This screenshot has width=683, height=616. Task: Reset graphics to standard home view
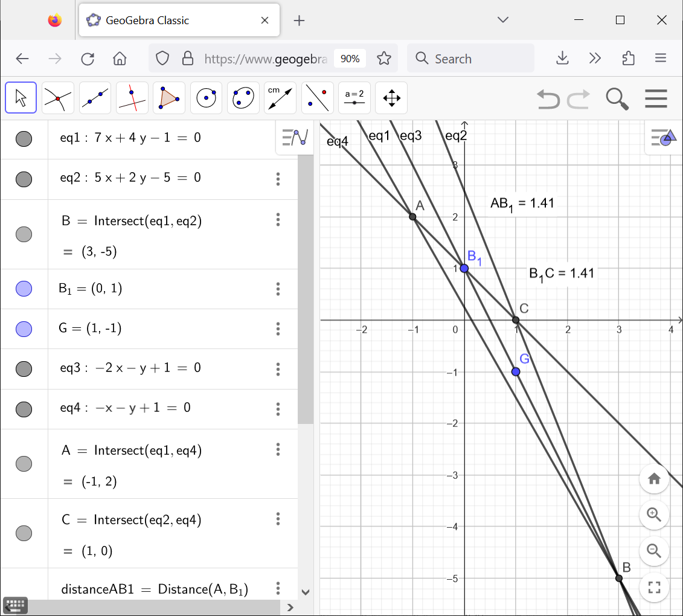point(654,479)
